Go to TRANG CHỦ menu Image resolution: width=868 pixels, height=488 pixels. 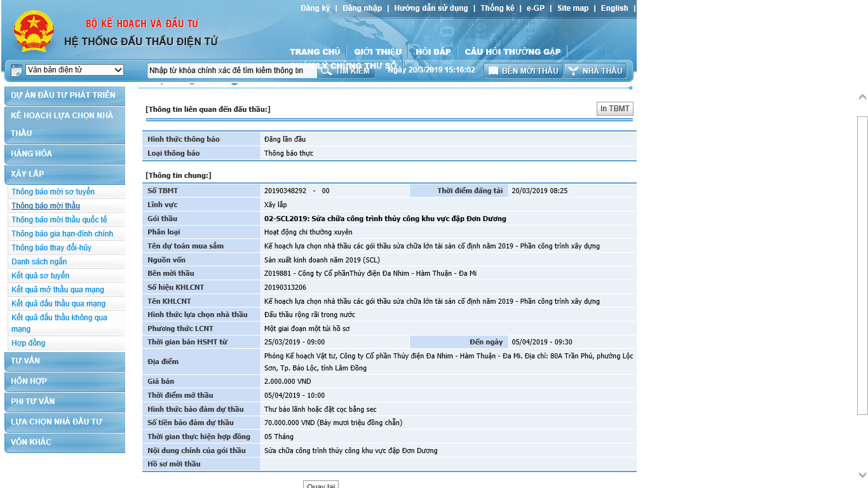[x=315, y=51]
